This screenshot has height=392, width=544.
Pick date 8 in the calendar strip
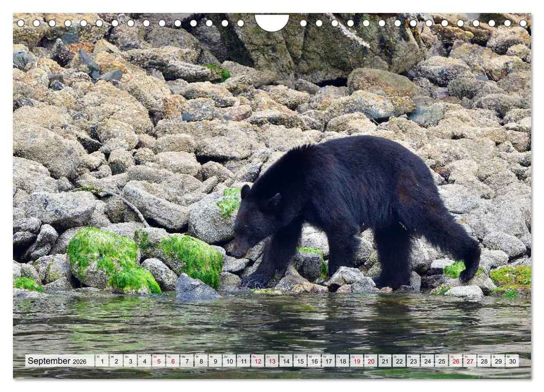(x=201, y=361)
